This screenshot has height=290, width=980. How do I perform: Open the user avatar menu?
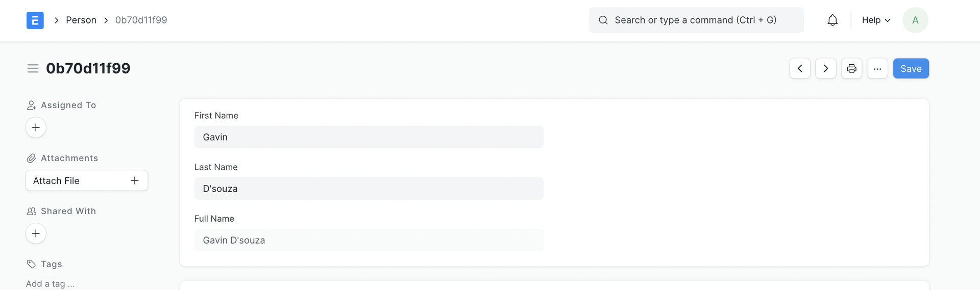(915, 20)
